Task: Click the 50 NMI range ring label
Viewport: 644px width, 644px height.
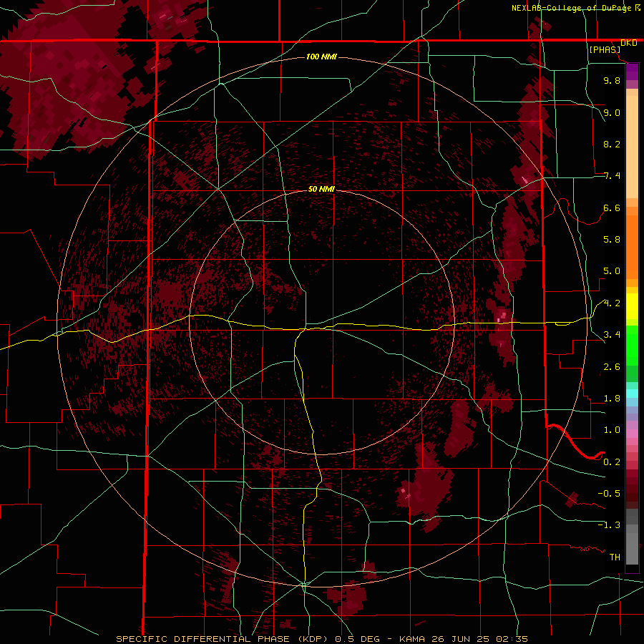Action: click(x=321, y=189)
